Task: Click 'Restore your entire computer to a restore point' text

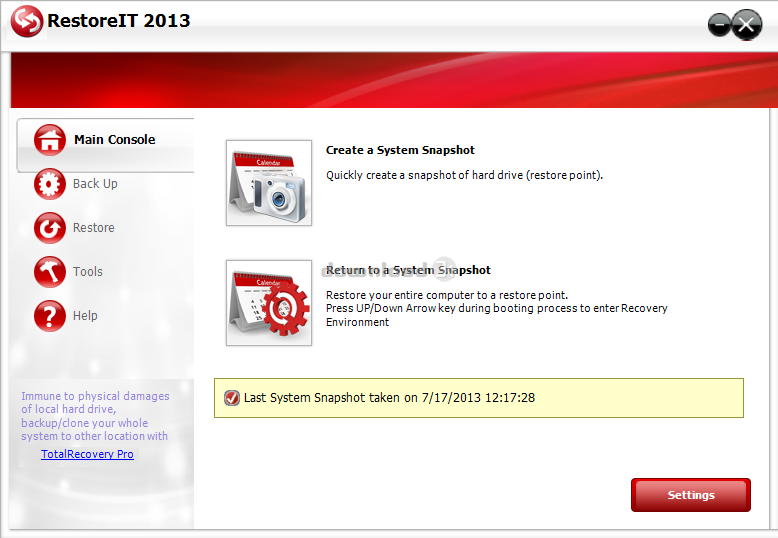Action: coord(447,295)
